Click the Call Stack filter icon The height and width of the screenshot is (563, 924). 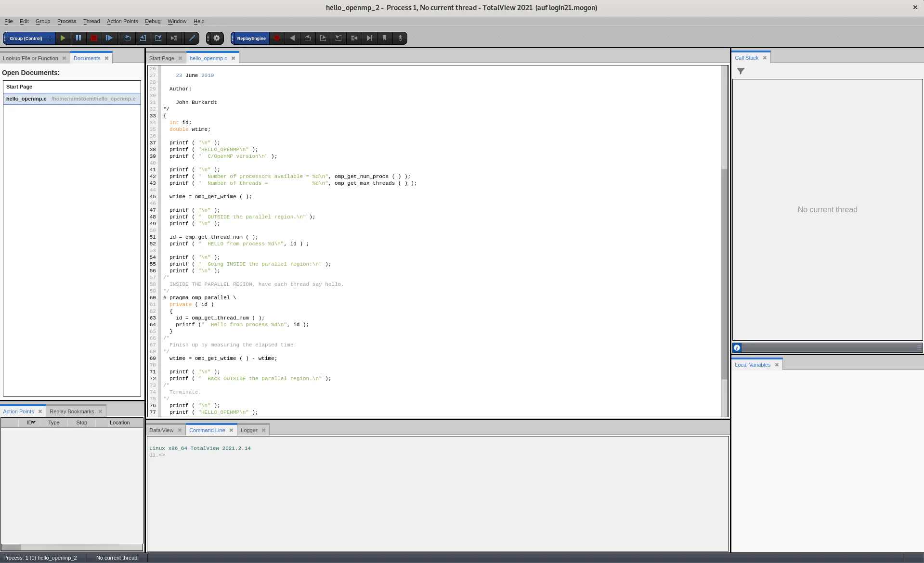[x=741, y=71]
